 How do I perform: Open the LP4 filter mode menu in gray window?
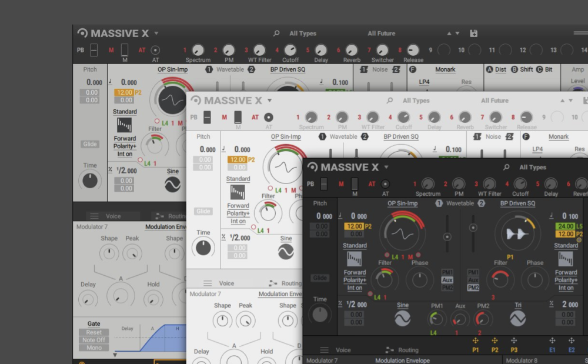(x=424, y=82)
